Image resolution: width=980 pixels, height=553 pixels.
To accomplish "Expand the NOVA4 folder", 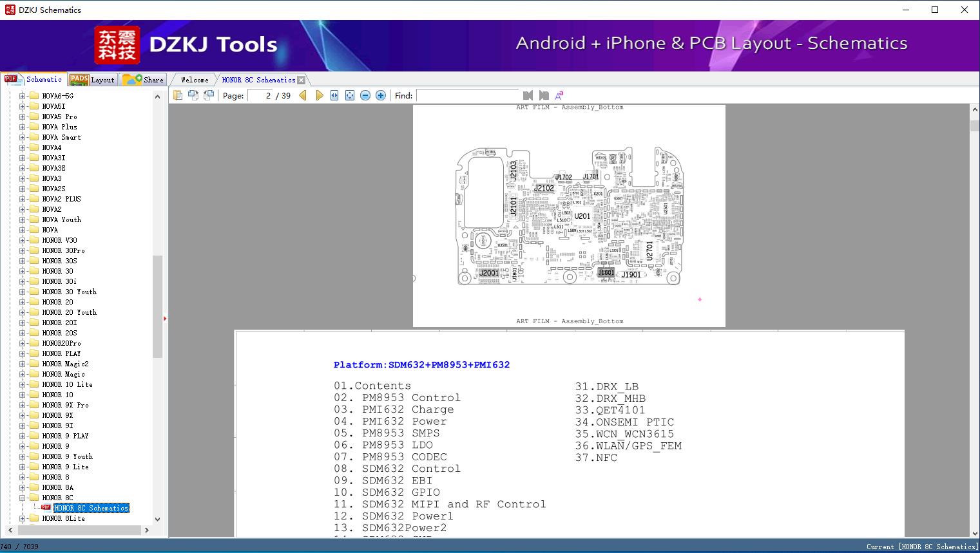I will [x=23, y=147].
